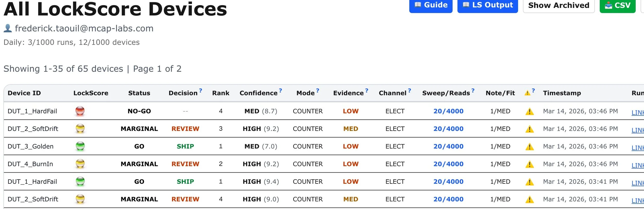The image size is (644, 209).
Task: Export the device list as CSV
Action: 617,5
